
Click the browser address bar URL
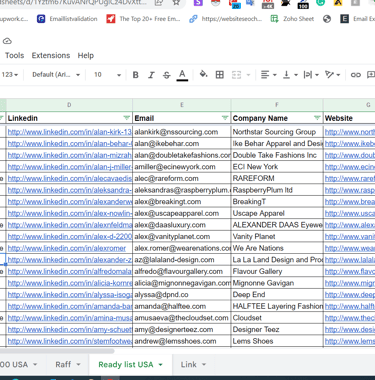73,3
